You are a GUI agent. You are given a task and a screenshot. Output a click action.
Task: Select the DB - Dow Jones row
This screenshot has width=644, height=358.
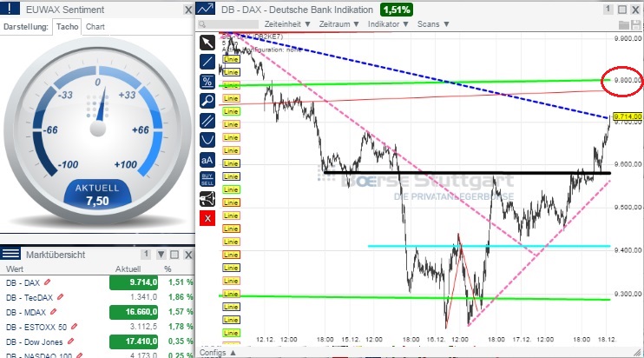coord(97,341)
